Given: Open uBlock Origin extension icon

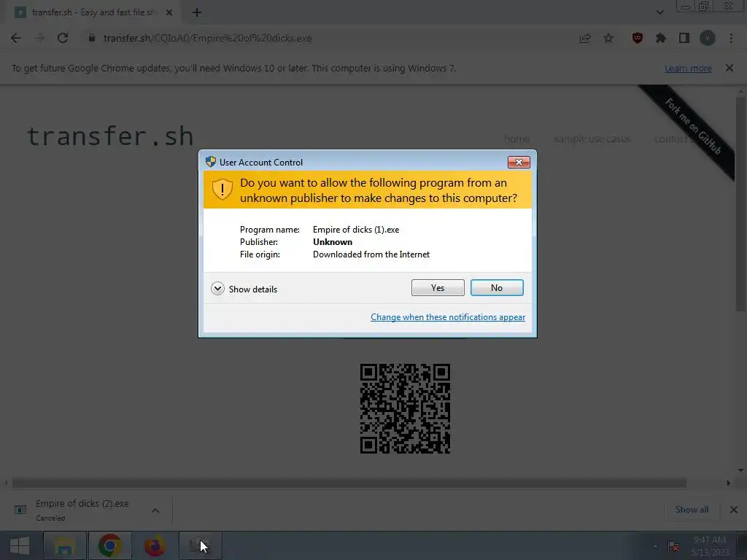Looking at the screenshot, I should (638, 38).
